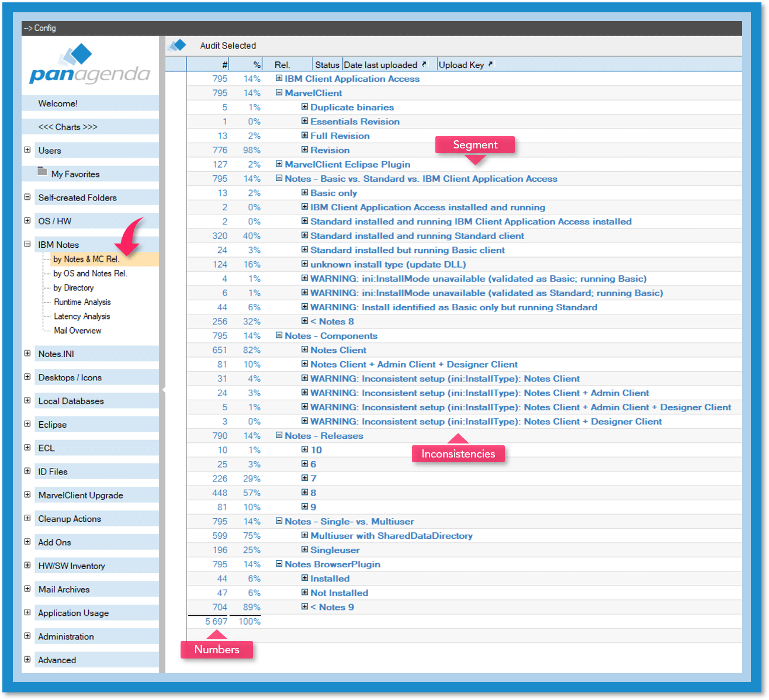Collapse the IBM Notes sidebar section
This screenshot has height=700, width=769.
pyautogui.click(x=27, y=244)
